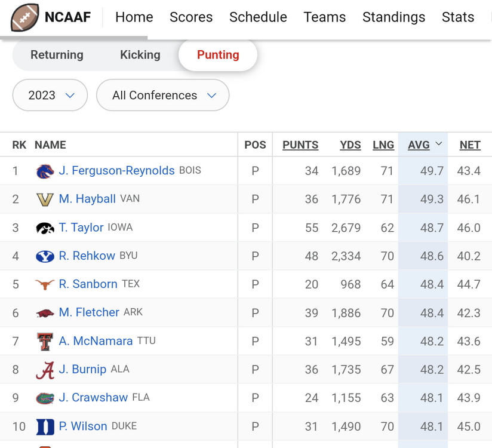
Task: Click the Iowa Hawkeyes team logo
Action: click(x=45, y=228)
